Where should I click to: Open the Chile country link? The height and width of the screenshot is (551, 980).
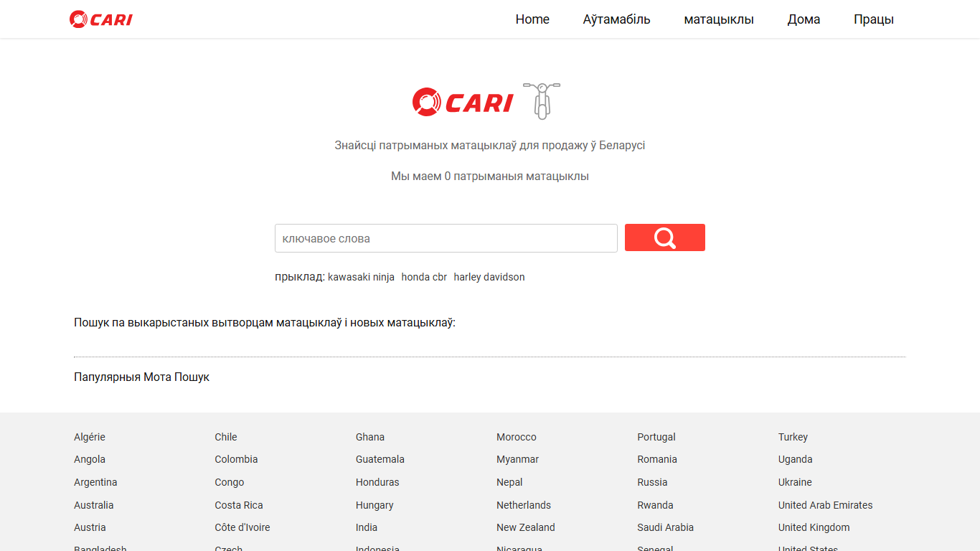[x=226, y=437]
